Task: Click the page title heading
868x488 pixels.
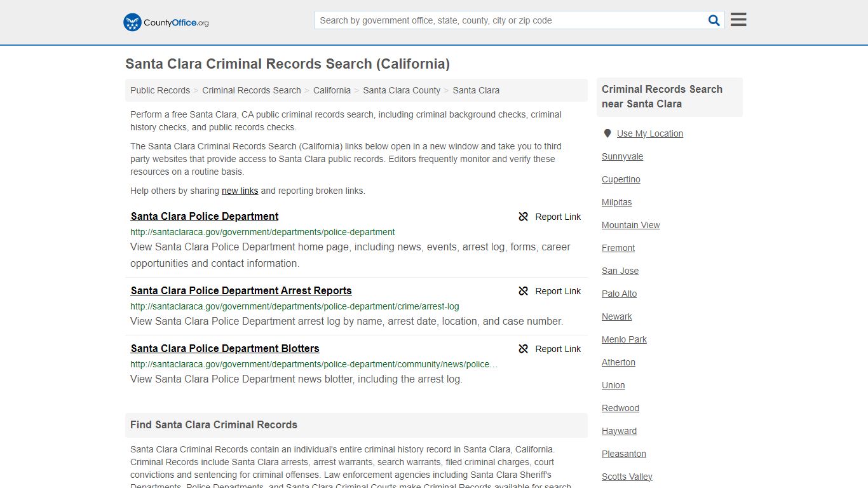Action: (287, 64)
